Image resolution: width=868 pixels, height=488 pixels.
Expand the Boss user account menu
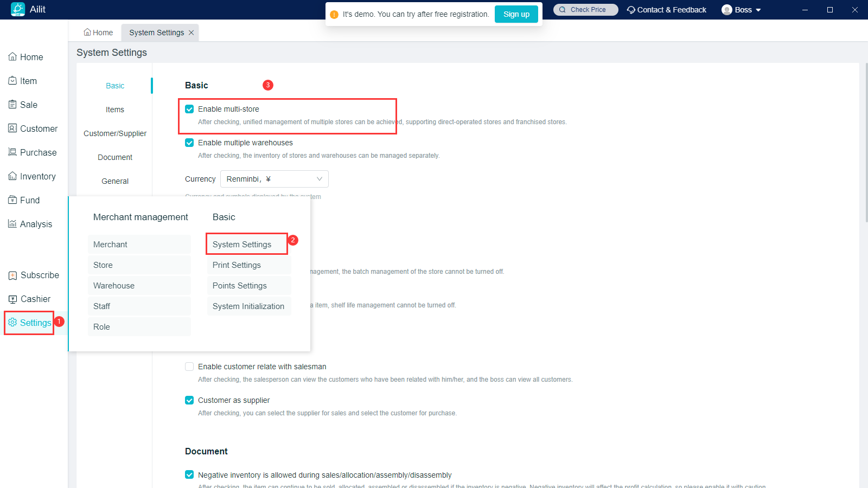[742, 10]
